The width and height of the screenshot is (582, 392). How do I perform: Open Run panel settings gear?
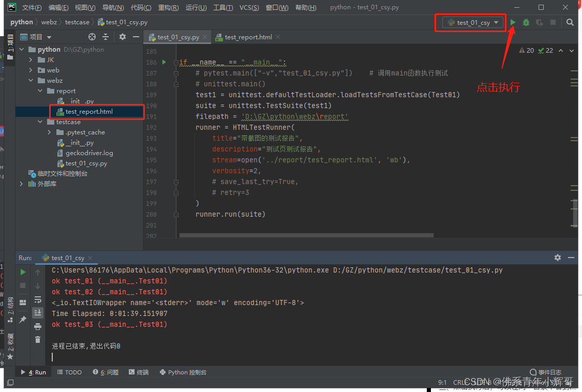click(558, 257)
